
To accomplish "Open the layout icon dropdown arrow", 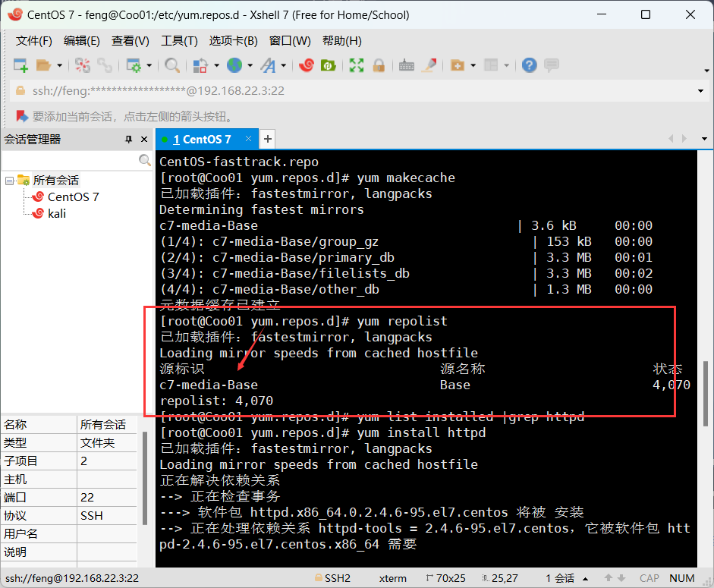I will (506, 65).
